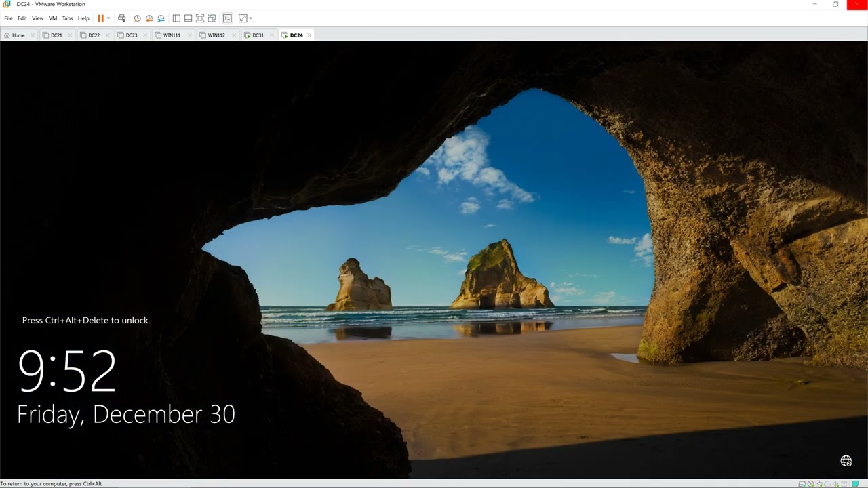Expand the stretch guest dropdown arrow

251,18
